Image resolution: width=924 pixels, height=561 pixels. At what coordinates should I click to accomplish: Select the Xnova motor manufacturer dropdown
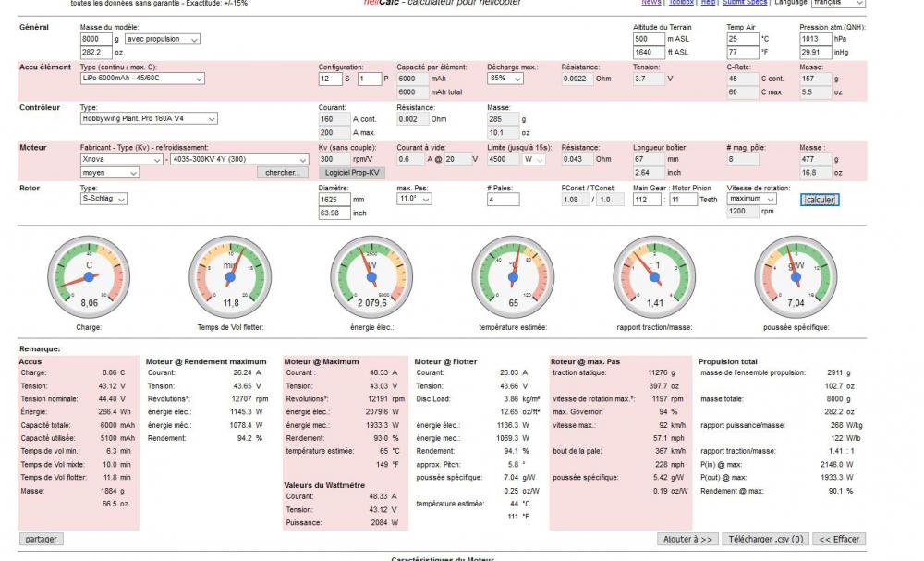click(x=121, y=159)
